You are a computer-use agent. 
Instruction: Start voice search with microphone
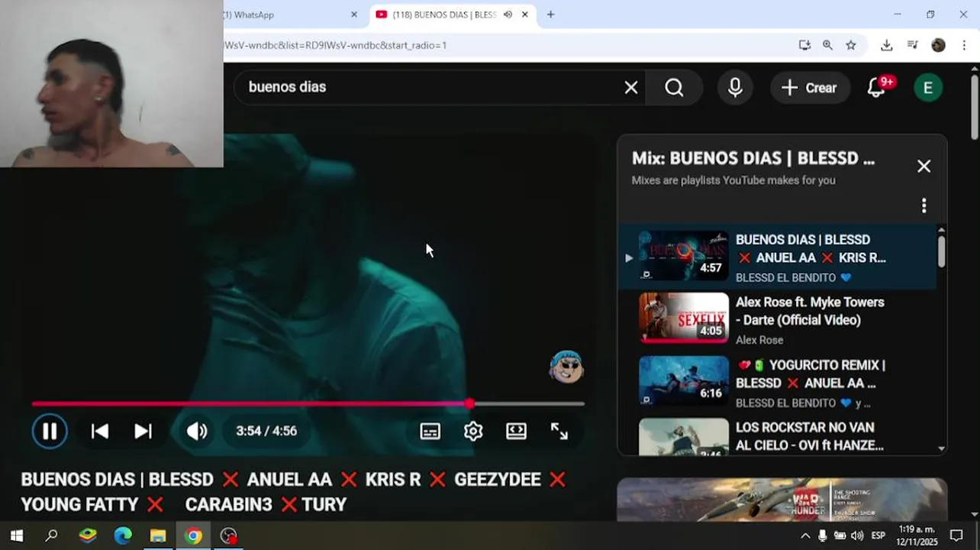(735, 87)
